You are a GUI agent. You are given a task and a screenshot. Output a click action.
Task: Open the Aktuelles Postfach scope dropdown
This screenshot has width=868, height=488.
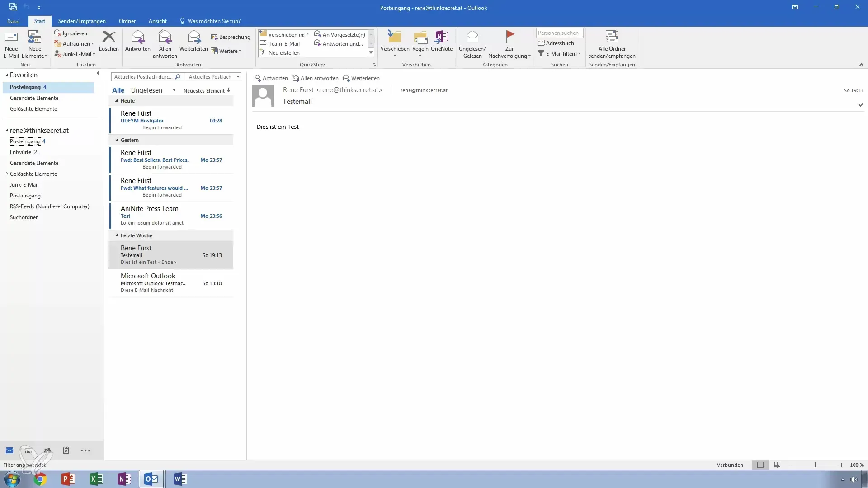pyautogui.click(x=214, y=77)
